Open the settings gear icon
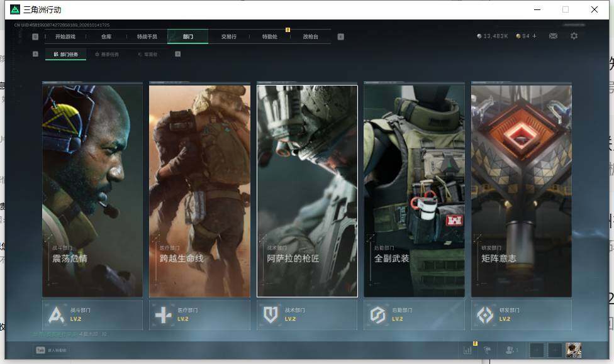 point(574,36)
